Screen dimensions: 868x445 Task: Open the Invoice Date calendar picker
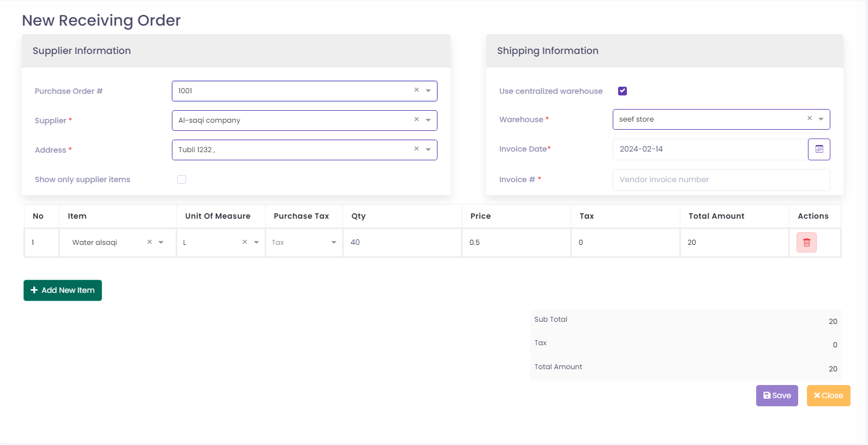click(819, 149)
